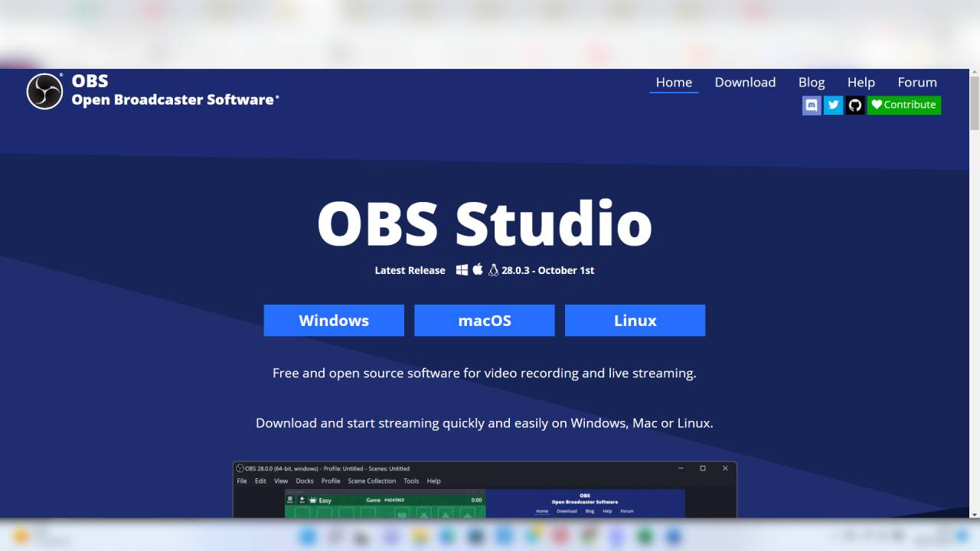Open the Discord community icon
Image resolution: width=980 pixels, height=551 pixels.
tap(812, 105)
